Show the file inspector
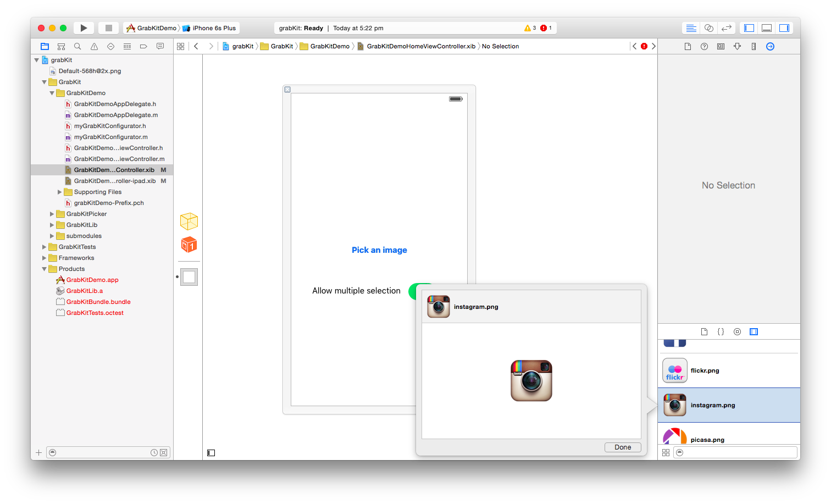831x504 pixels. pos(688,47)
